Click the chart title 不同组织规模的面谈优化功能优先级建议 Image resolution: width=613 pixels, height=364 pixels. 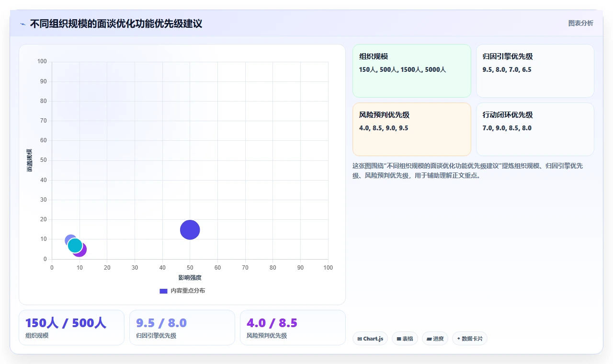click(x=116, y=23)
